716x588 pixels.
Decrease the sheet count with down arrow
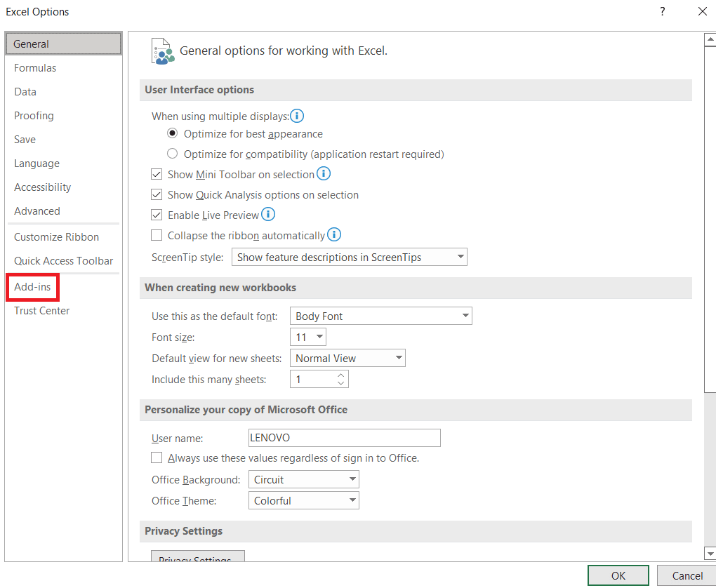pos(341,383)
